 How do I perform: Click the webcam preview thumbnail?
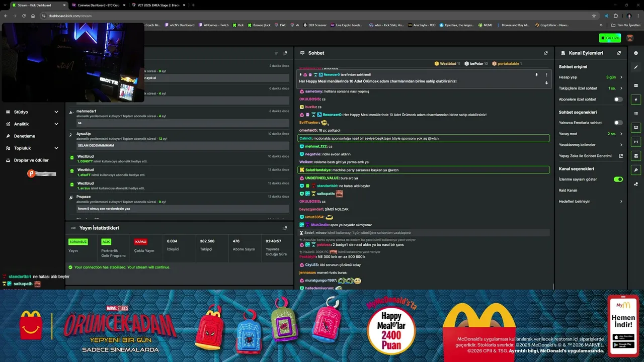pos(73,62)
